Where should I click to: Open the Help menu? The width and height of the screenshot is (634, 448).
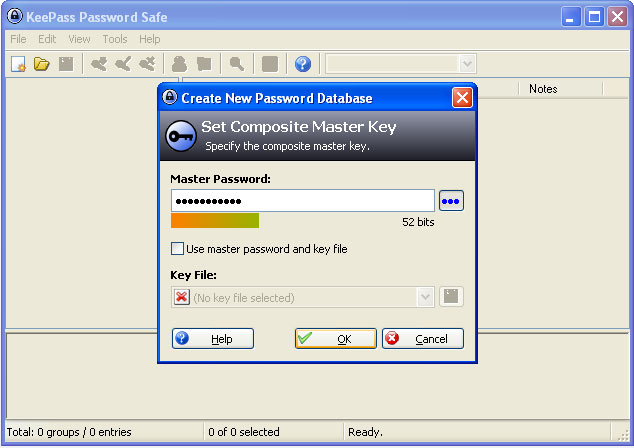(150, 39)
